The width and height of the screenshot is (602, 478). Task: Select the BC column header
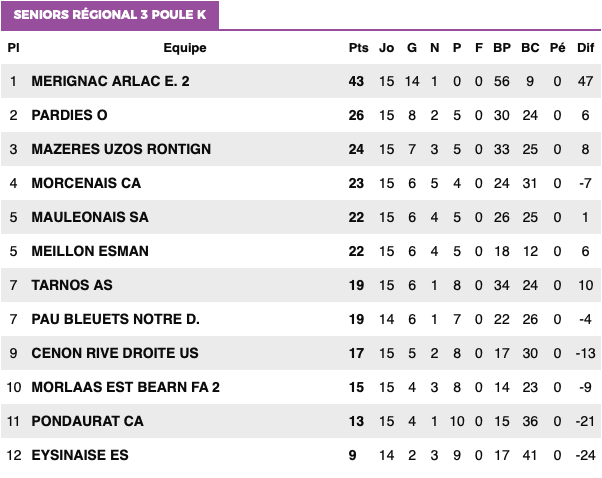[530, 48]
